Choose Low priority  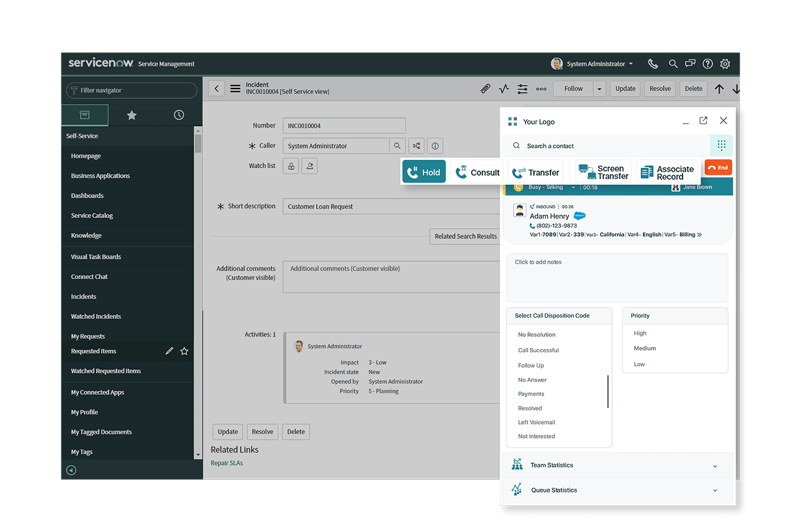click(x=639, y=364)
